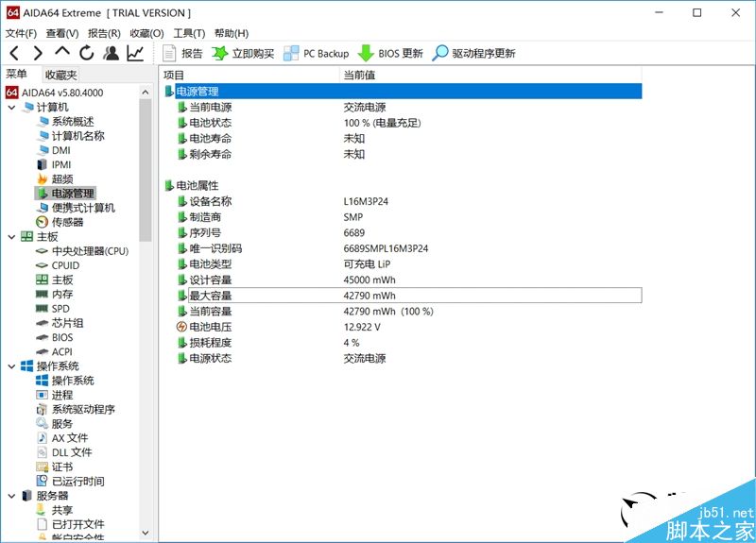The height and width of the screenshot is (543, 756).
Task: Collapse the 操作系统 tree node
Action: coord(12,366)
